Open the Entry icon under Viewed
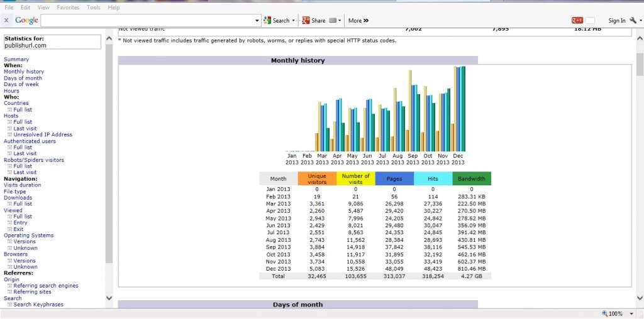Image resolution: width=644 pixels, height=319 pixels. click(10, 223)
